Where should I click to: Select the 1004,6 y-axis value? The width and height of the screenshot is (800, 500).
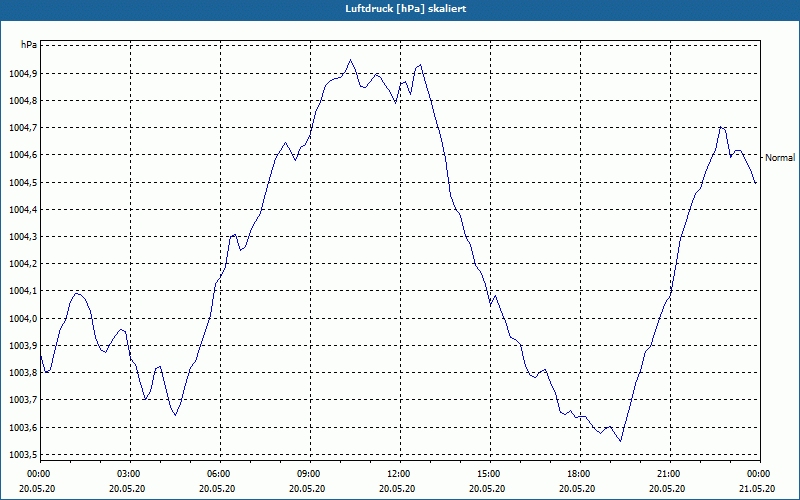pos(23,155)
